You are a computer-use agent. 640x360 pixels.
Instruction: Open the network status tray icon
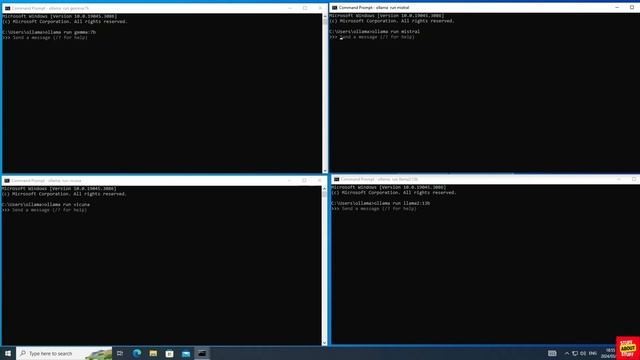575,353
